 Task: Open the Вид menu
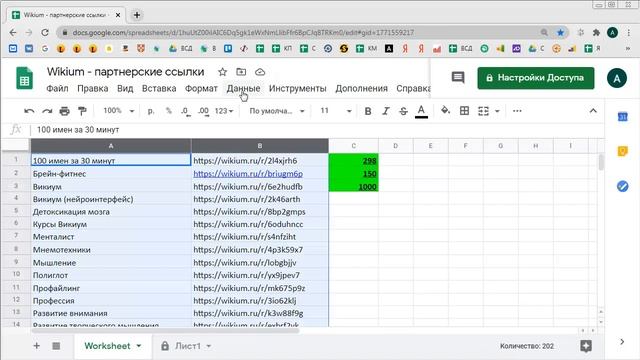click(x=125, y=89)
